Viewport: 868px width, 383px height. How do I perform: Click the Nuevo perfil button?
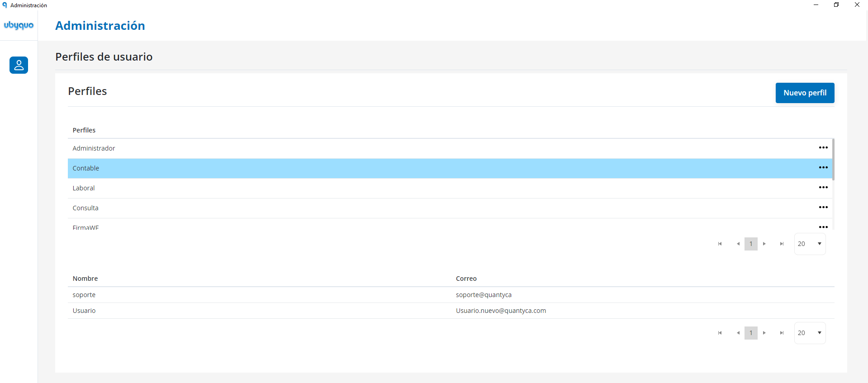coord(805,93)
